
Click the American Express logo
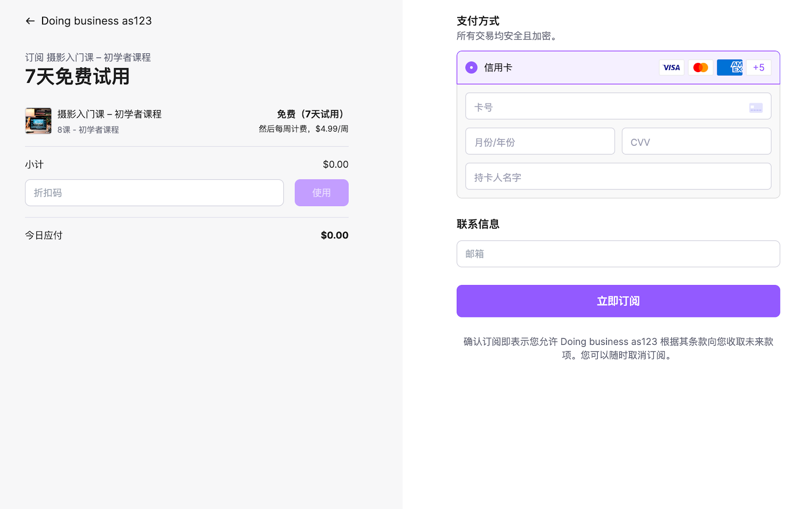[730, 68]
